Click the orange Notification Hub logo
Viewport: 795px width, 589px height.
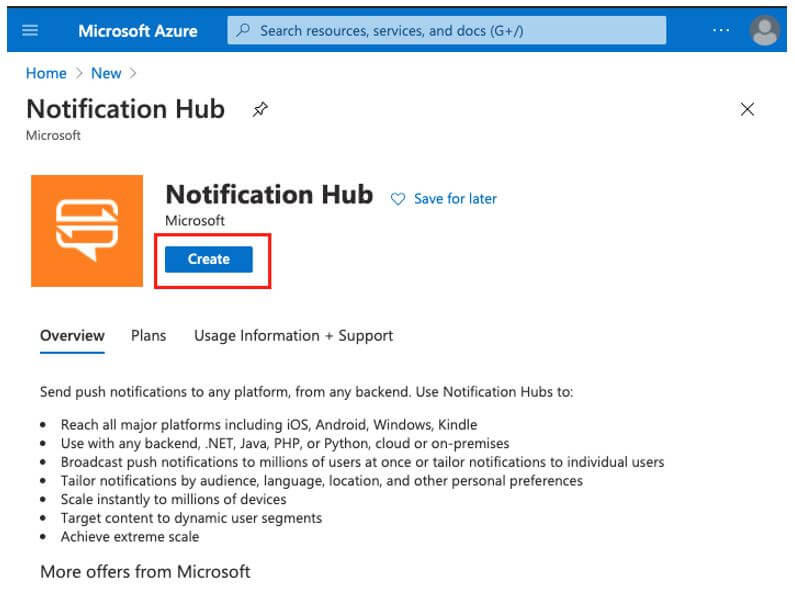point(87,231)
